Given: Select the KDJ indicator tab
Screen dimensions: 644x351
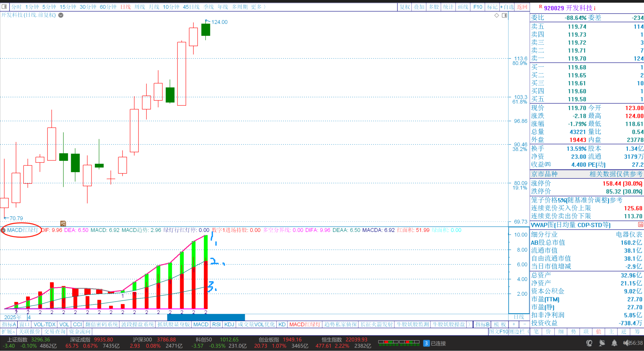Looking at the screenshot, I should point(229,324).
